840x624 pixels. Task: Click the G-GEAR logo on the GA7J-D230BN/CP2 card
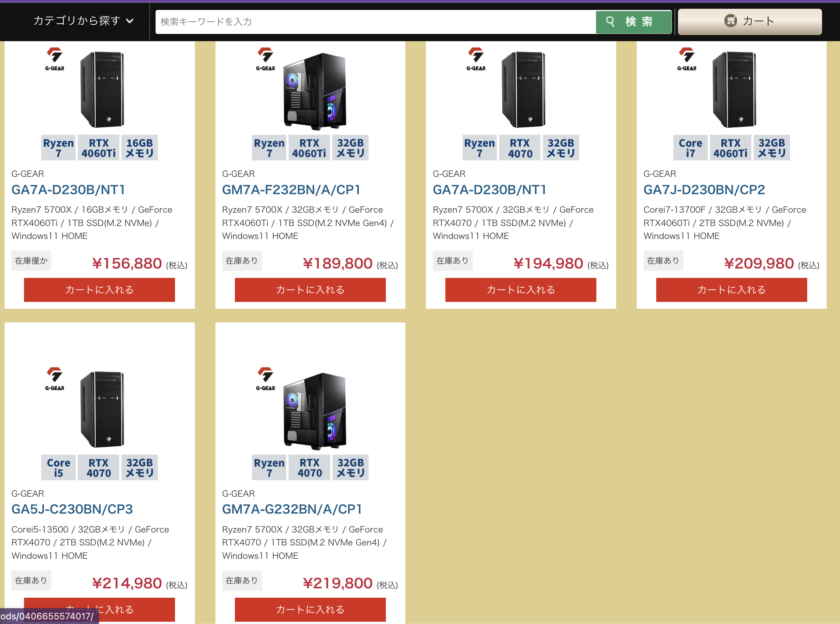tap(687, 59)
